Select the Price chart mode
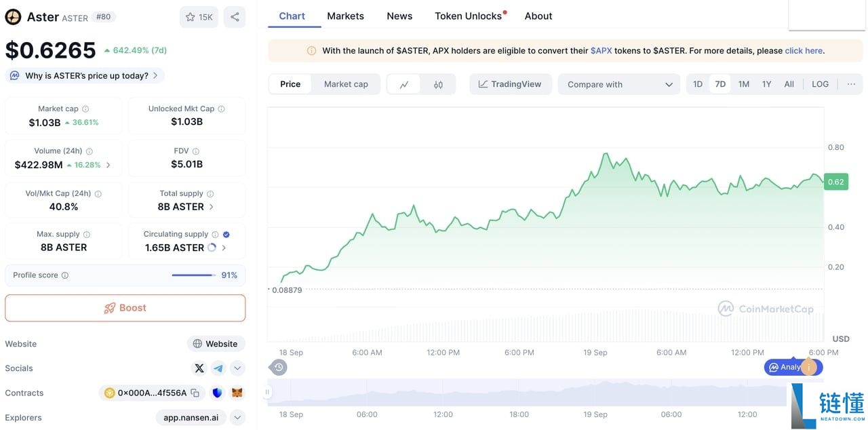Image resolution: width=868 pixels, height=430 pixels. click(290, 84)
